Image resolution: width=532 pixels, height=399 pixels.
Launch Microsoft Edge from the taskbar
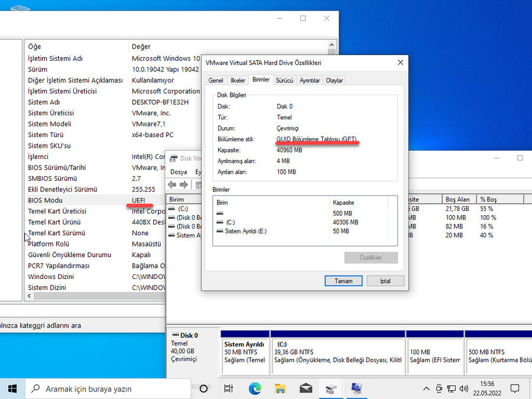(255, 388)
